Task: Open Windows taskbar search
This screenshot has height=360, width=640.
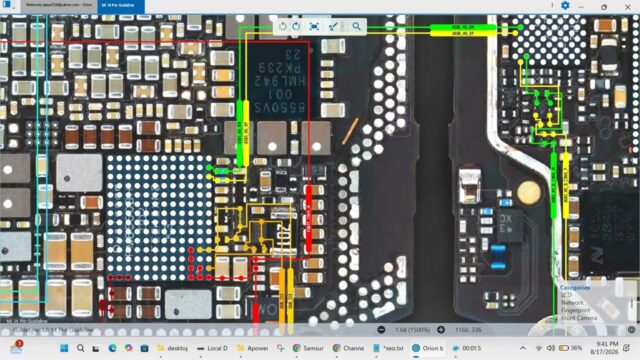Action: [80, 348]
